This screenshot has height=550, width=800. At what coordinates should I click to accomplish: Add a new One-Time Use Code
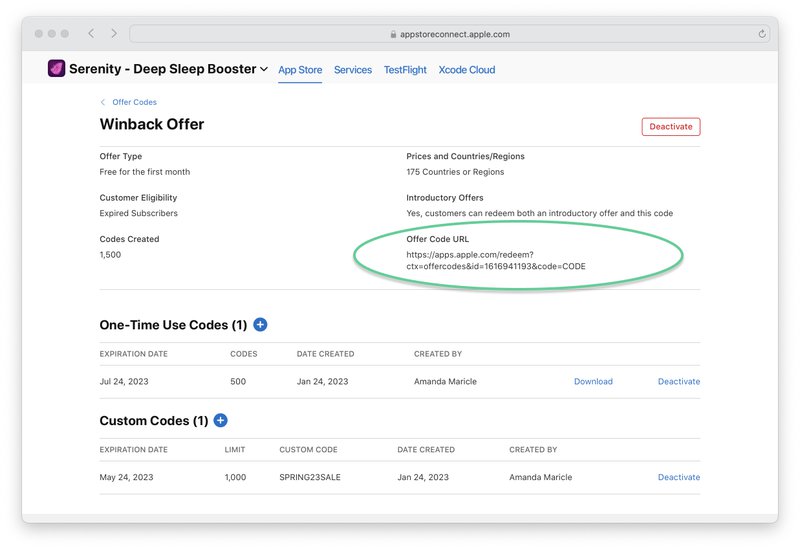(260, 324)
